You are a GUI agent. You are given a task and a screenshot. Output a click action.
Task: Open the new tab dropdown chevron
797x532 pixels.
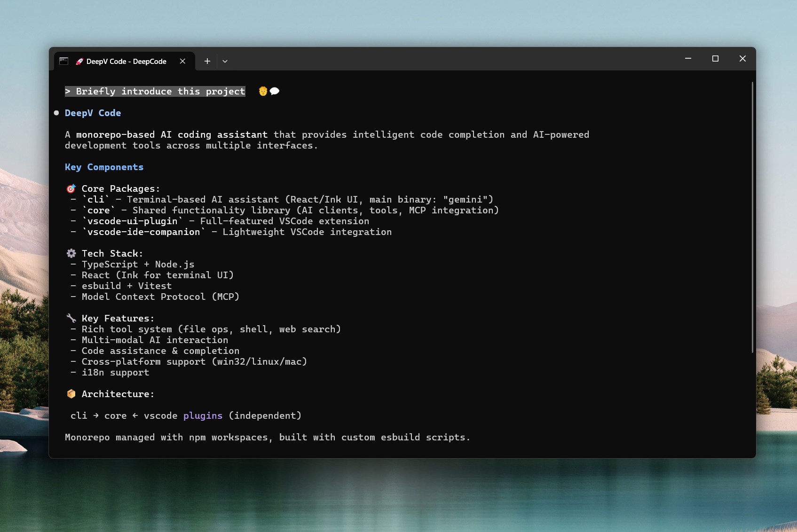(225, 61)
